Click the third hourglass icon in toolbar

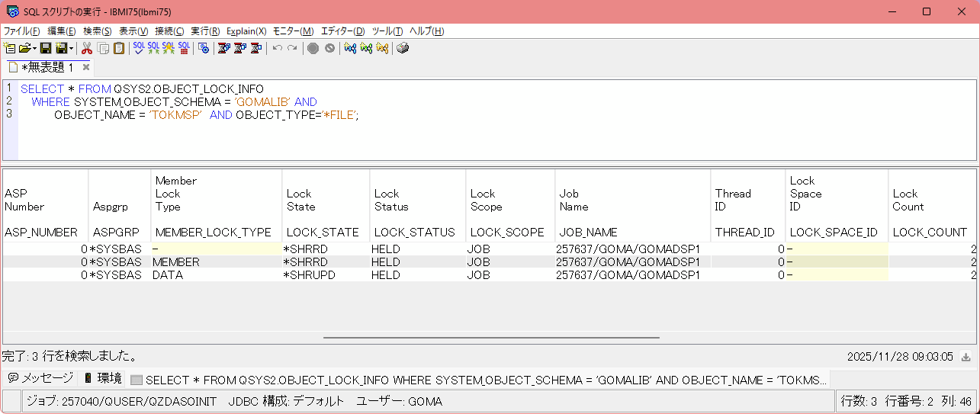coord(255,48)
